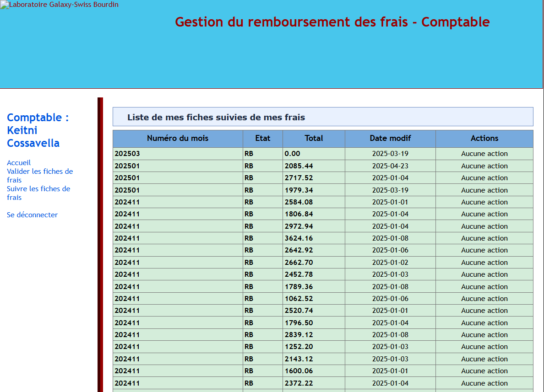544x392 pixels.
Task: Click the Numéro du mois column header
Action: click(x=178, y=138)
